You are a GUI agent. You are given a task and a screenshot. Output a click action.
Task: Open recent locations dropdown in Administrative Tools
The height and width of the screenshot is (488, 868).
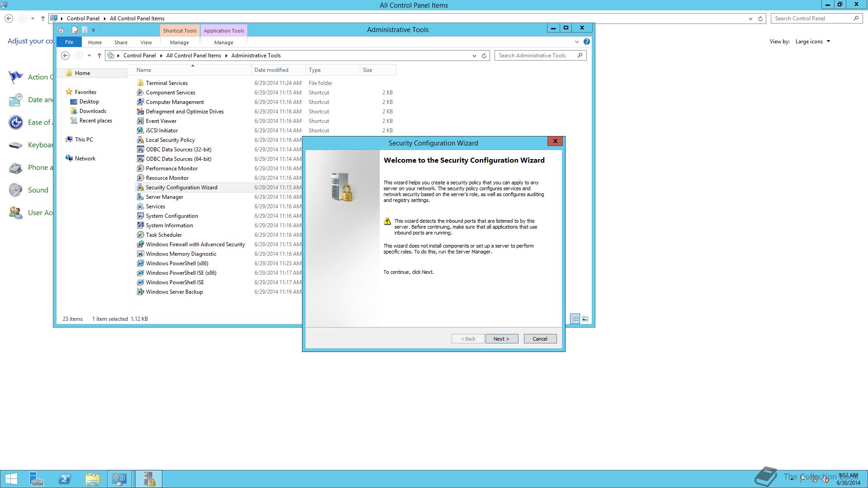tap(89, 56)
